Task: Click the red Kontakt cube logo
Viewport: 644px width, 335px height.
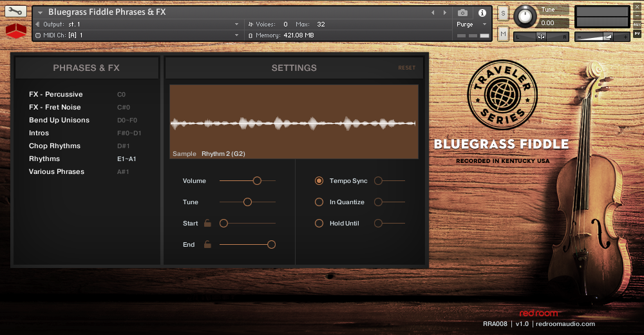Action: 16,31
